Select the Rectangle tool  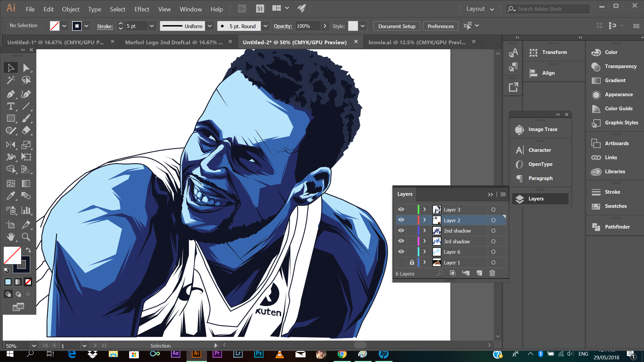pos(11,118)
